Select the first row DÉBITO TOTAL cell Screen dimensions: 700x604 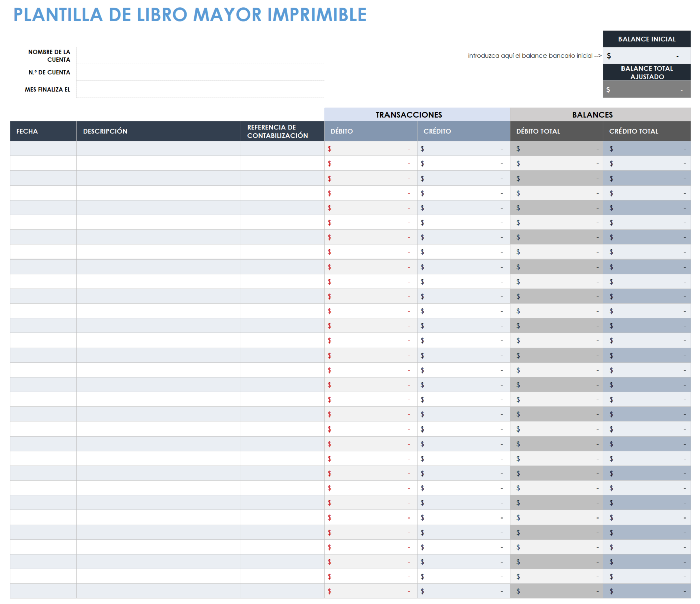pos(557,149)
